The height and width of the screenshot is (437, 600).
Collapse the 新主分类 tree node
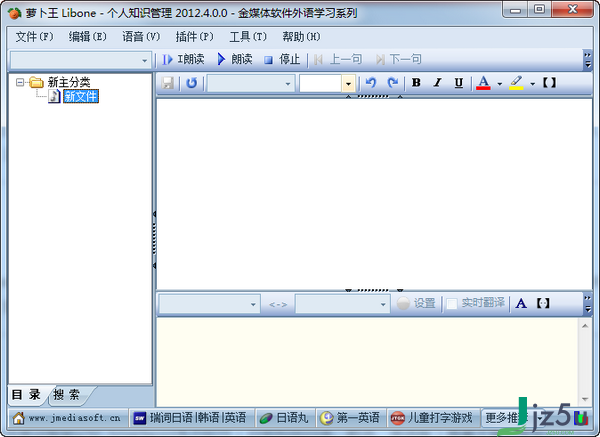pyautogui.click(x=20, y=82)
